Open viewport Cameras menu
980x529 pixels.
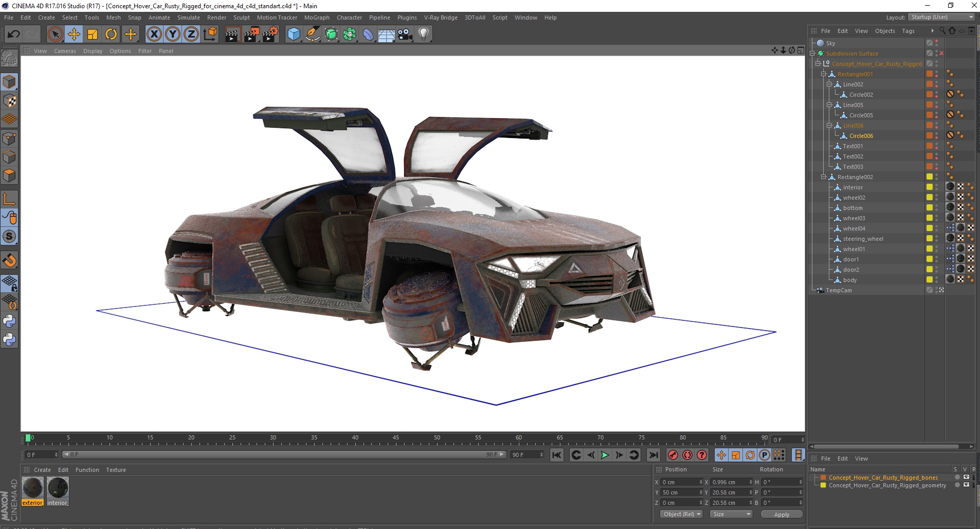coord(65,51)
